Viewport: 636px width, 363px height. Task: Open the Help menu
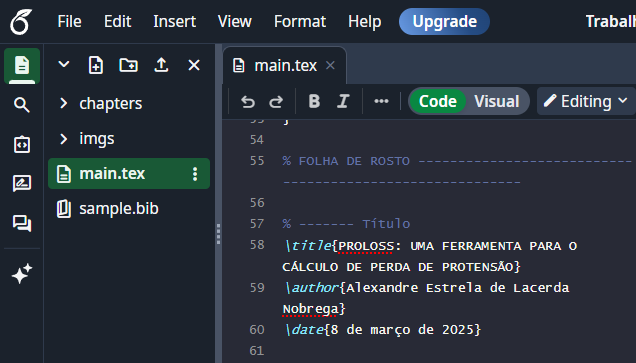(364, 21)
